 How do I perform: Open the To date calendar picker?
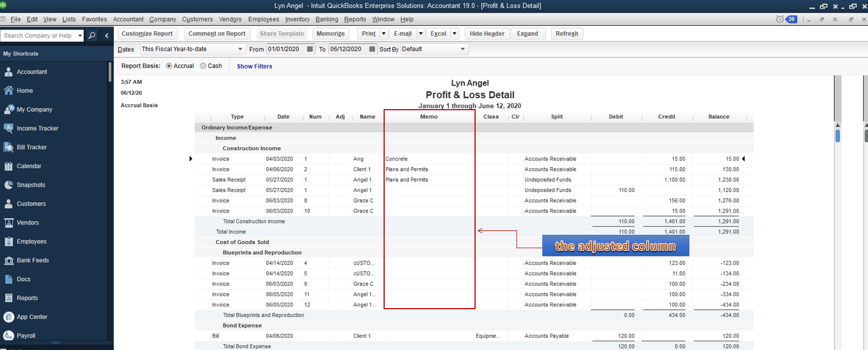coord(372,49)
